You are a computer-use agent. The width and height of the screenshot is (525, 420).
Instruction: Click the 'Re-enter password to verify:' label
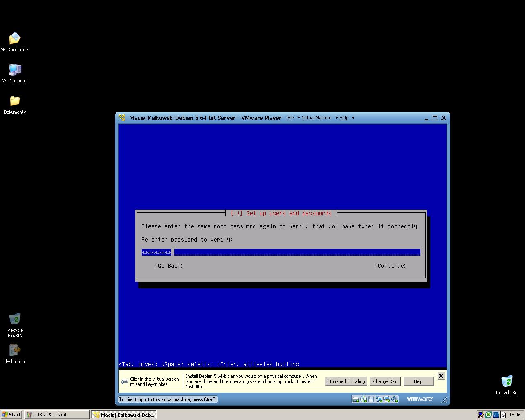click(x=187, y=240)
